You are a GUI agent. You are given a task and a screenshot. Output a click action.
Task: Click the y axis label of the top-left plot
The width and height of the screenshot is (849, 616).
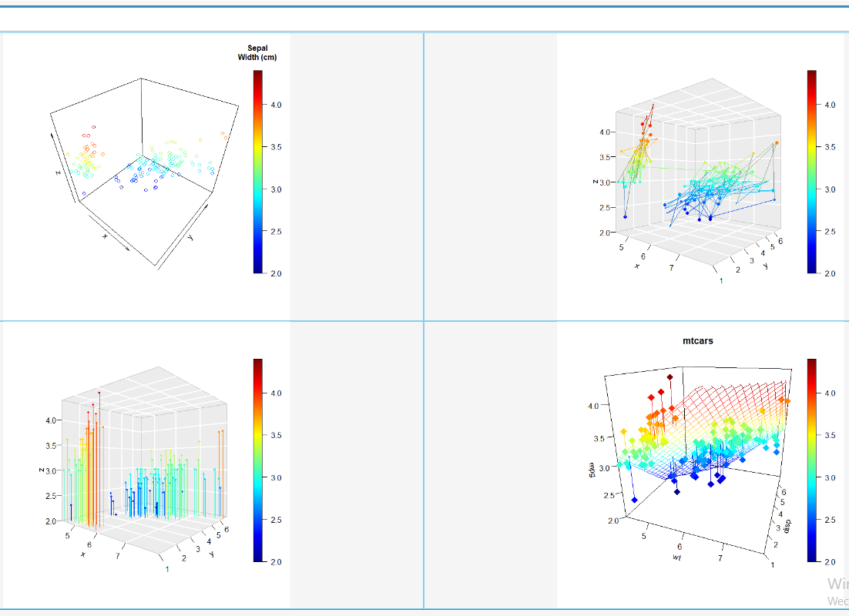pos(189,239)
